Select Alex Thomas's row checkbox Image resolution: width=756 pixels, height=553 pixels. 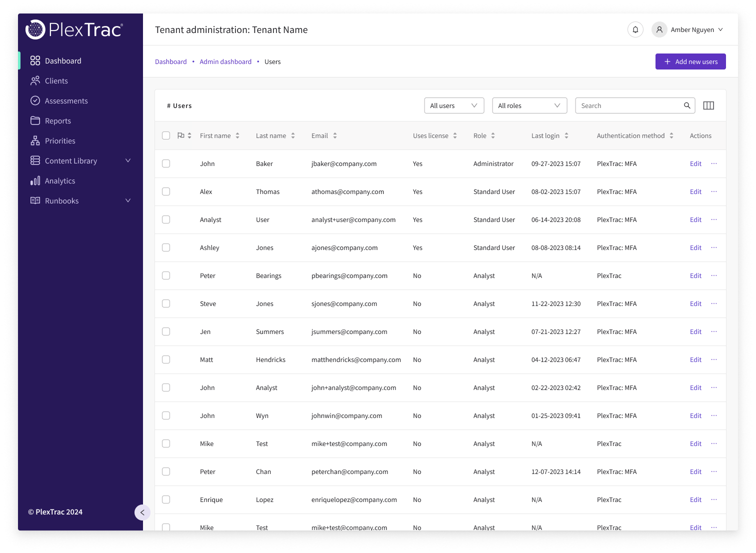pyautogui.click(x=166, y=191)
